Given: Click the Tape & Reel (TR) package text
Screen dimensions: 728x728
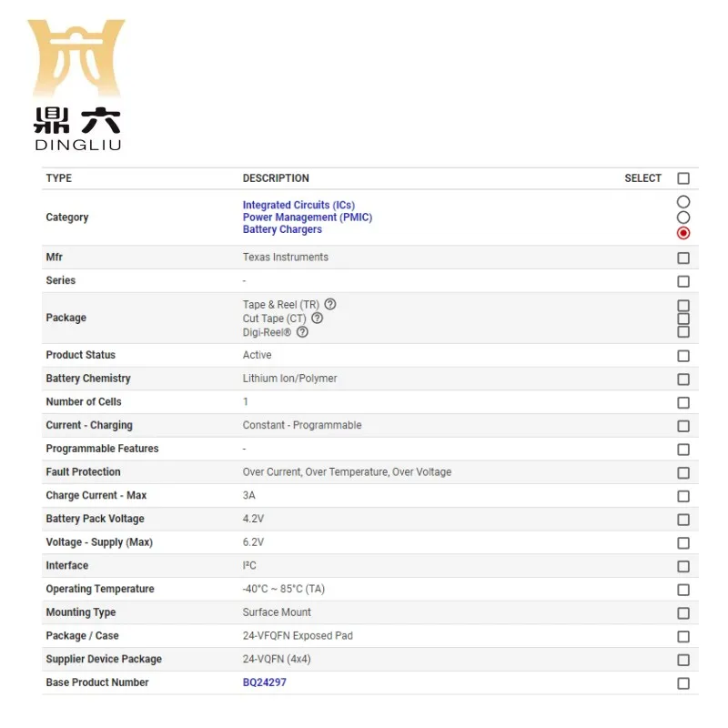Looking at the screenshot, I should 281,305.
